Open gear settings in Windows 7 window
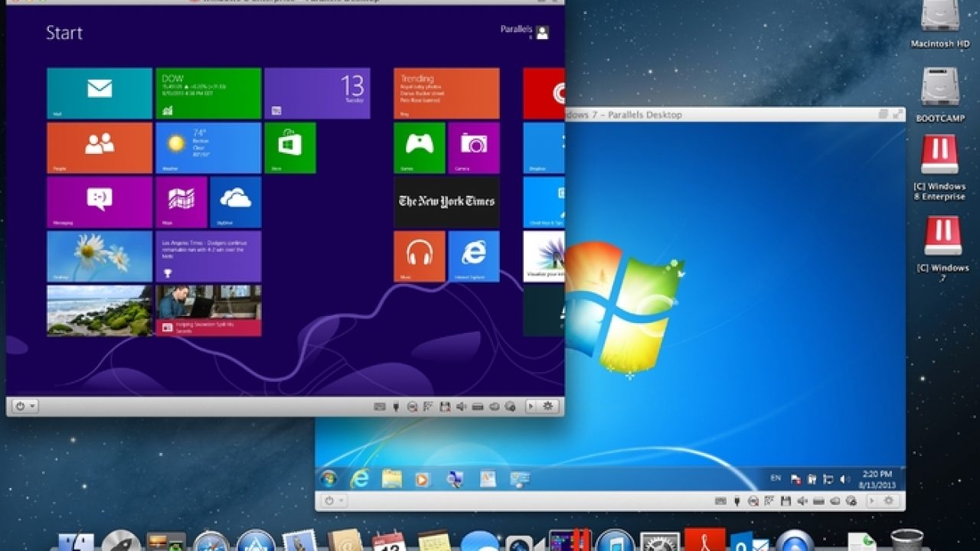The height and width of the screenshot is (551, 980). [888, 500]
